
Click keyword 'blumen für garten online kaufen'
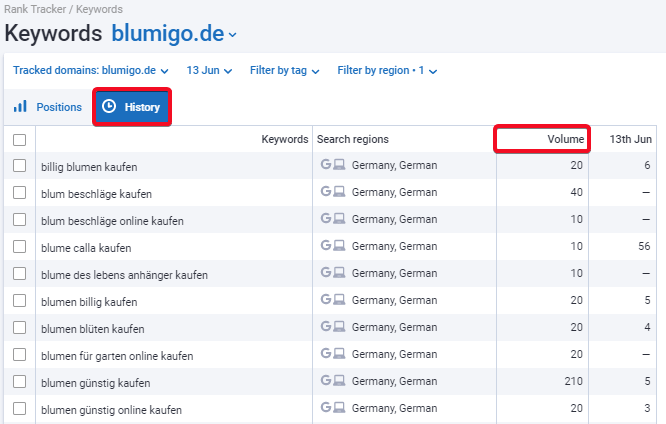pos(117,356)
